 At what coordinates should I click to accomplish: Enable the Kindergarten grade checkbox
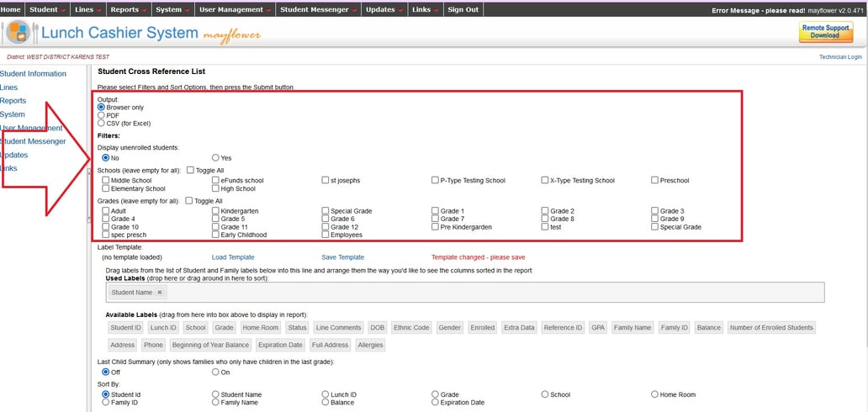tap(216, 211)
